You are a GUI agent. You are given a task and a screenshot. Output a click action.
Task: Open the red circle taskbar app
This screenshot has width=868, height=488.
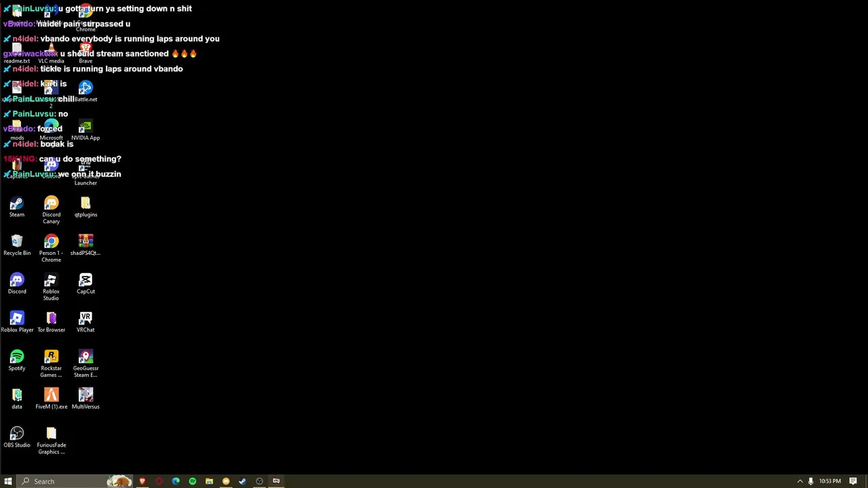click(159, 481)
